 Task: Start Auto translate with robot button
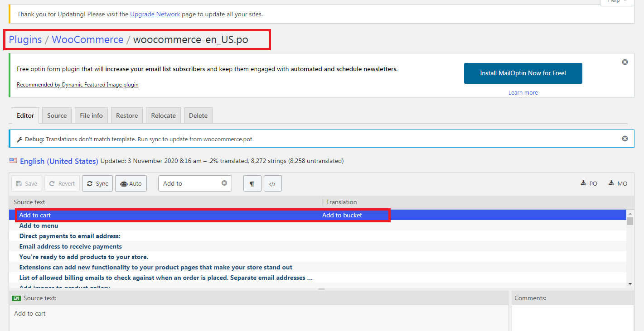point(131,183)
